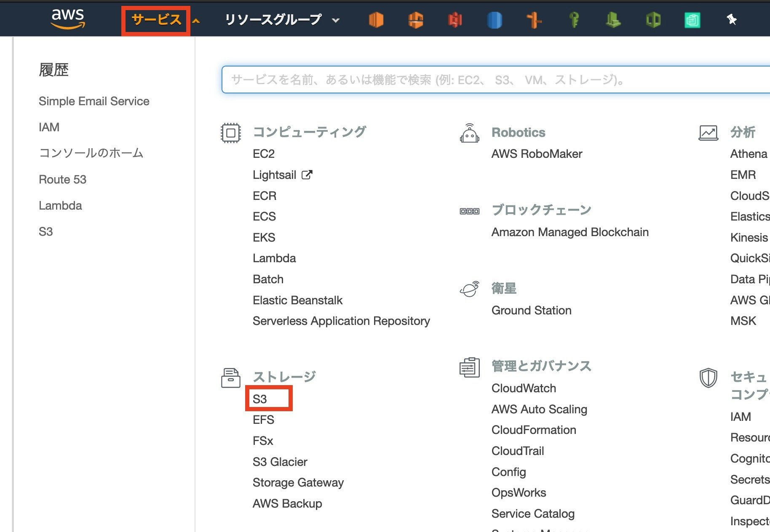Screen dimensions: 770x532
Task: Collapse the サービス menu
Action: coord(156,20)
